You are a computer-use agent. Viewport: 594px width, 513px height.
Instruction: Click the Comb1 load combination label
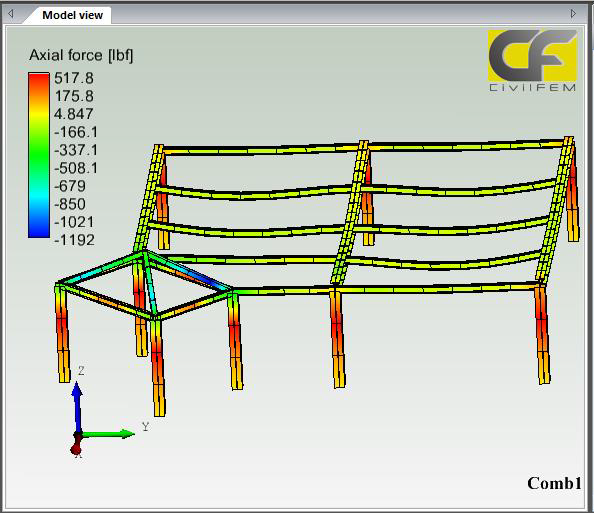(x=554, y=483)
